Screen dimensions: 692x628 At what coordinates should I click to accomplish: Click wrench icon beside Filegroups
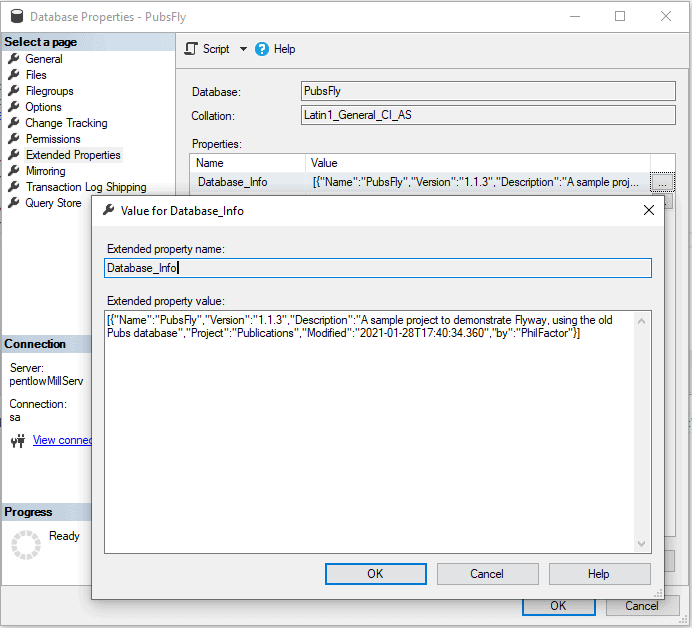pos(14,90)
